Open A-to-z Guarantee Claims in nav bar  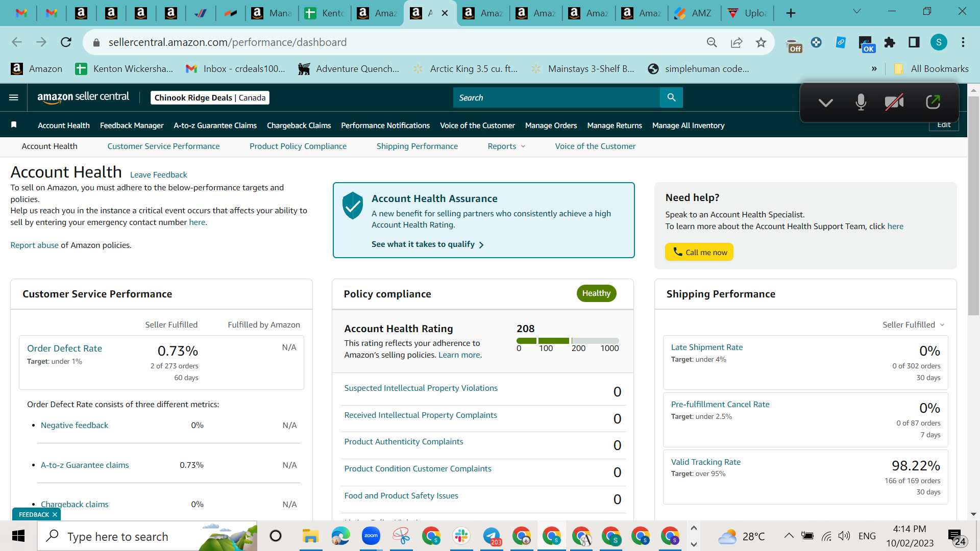pyautogui.click(x=215, y=126)
